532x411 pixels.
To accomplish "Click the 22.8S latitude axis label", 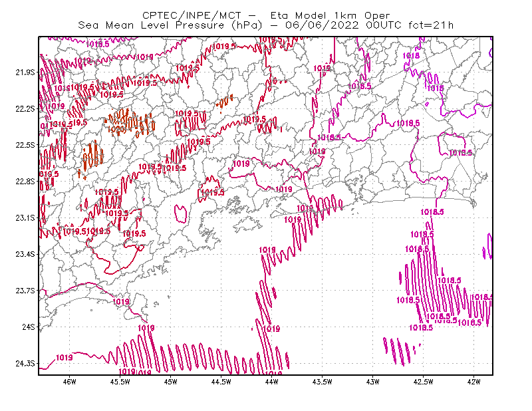I will click(25, 182).
